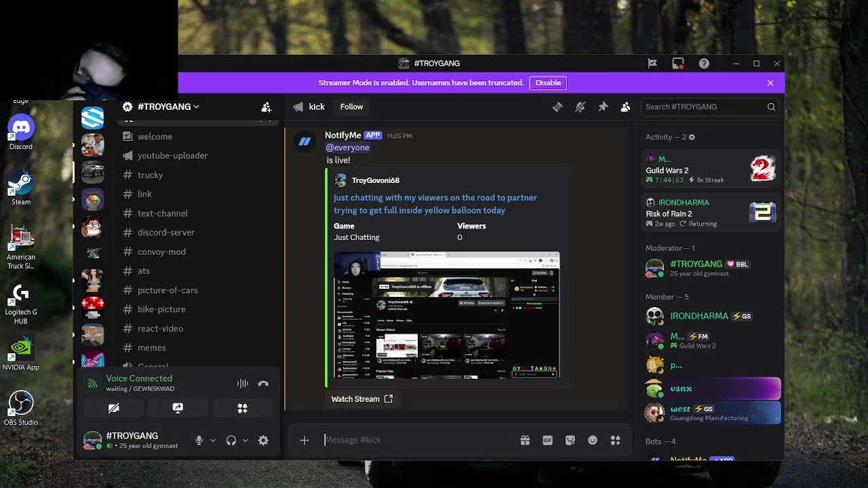Open the discord-server channel
This screenshot has height=488, width=868.
coord(197,232)
